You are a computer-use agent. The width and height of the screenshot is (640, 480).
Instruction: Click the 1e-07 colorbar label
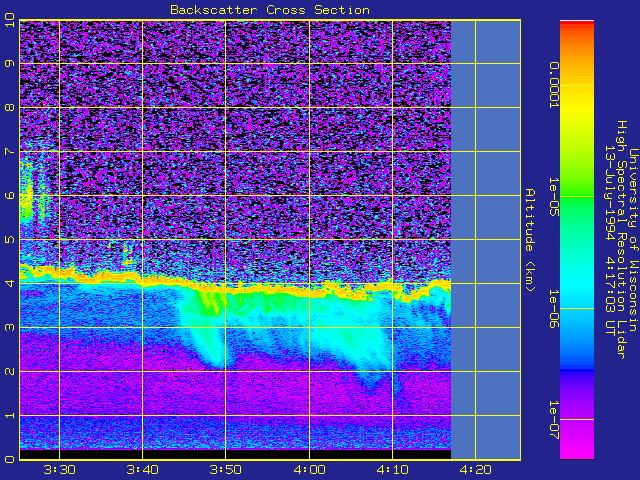click(554, 420)
